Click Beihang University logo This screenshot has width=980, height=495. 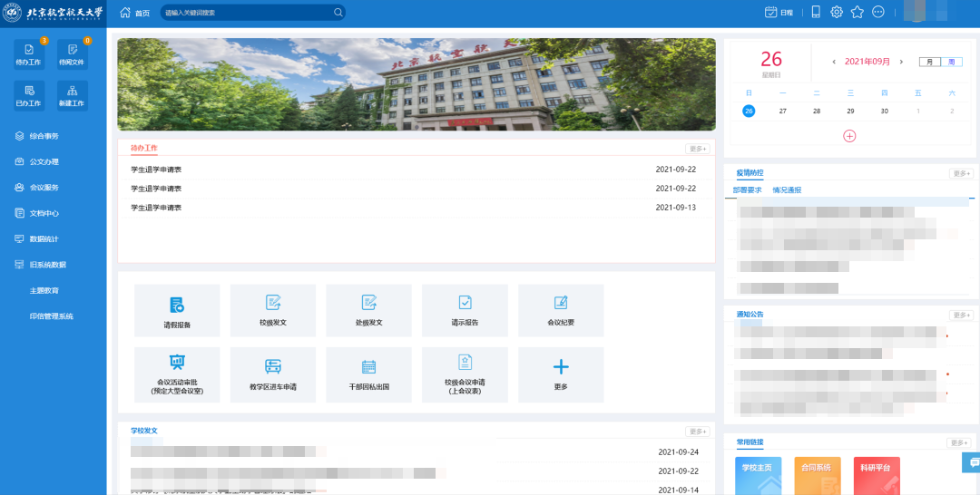coord(54,13)
